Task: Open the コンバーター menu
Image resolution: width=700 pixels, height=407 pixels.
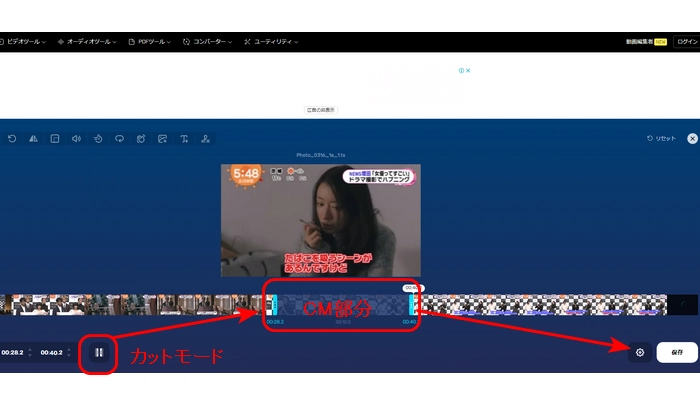Action: tap(210, 42)
